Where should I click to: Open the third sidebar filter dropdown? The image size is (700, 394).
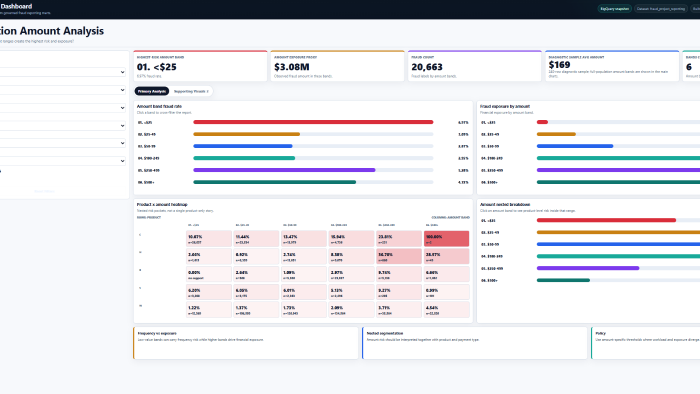click(62, 108)
